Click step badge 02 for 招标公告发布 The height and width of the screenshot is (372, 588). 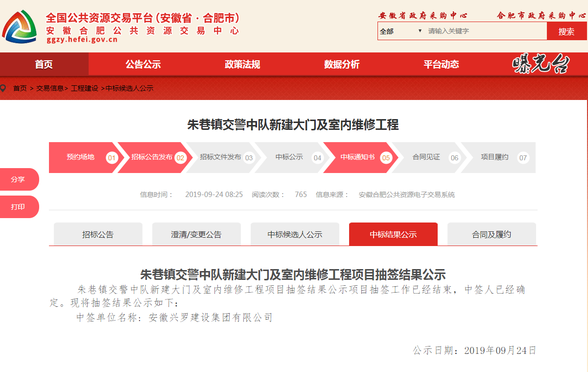coord(181,158)
